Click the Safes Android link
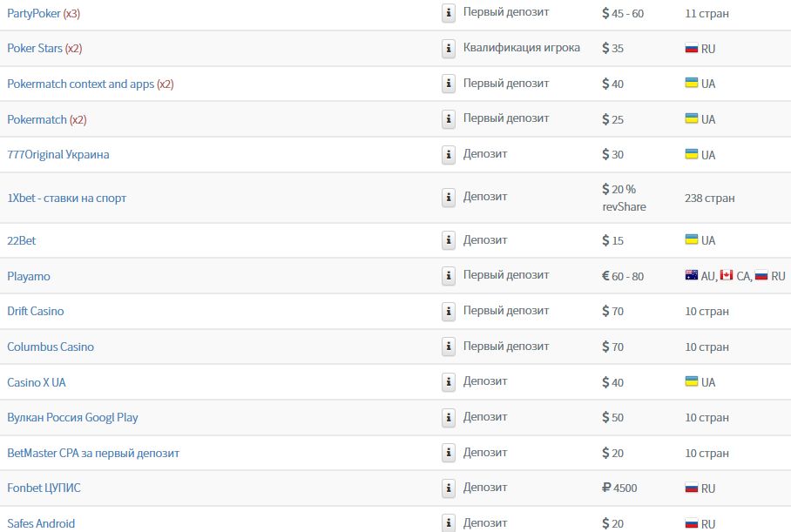Image resolution: width=791 pixels, height=532 pixels. (41, 523)
